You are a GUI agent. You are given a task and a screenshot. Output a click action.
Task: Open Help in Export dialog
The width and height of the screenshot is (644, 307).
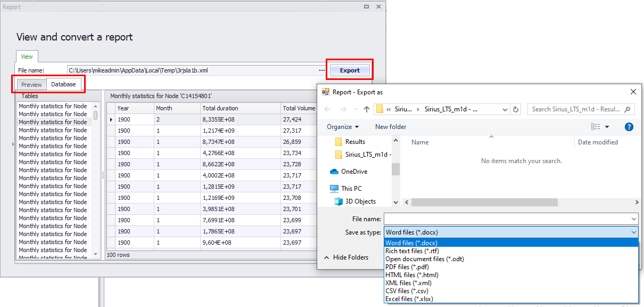pos(629,127)
